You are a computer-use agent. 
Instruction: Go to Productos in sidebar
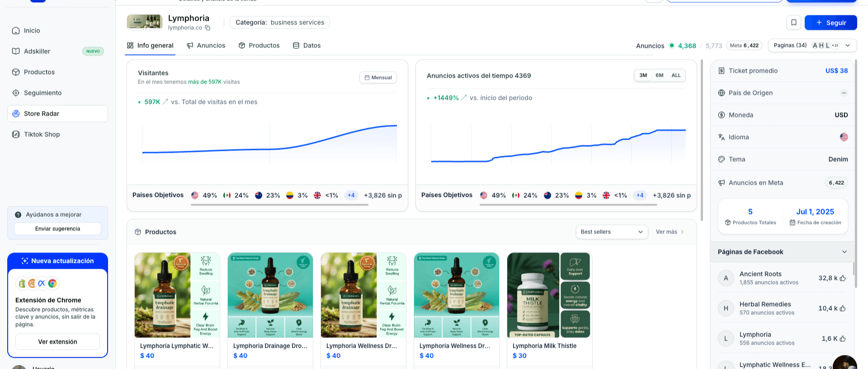(57, 72)
